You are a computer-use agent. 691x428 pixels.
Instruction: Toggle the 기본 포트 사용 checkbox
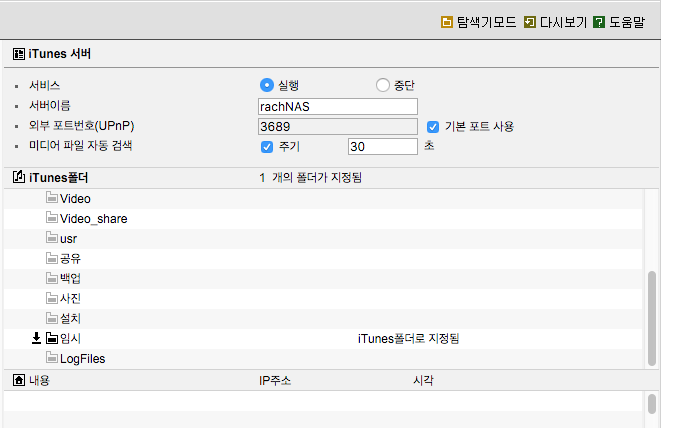pyautogui.click(x=433, y=127)
